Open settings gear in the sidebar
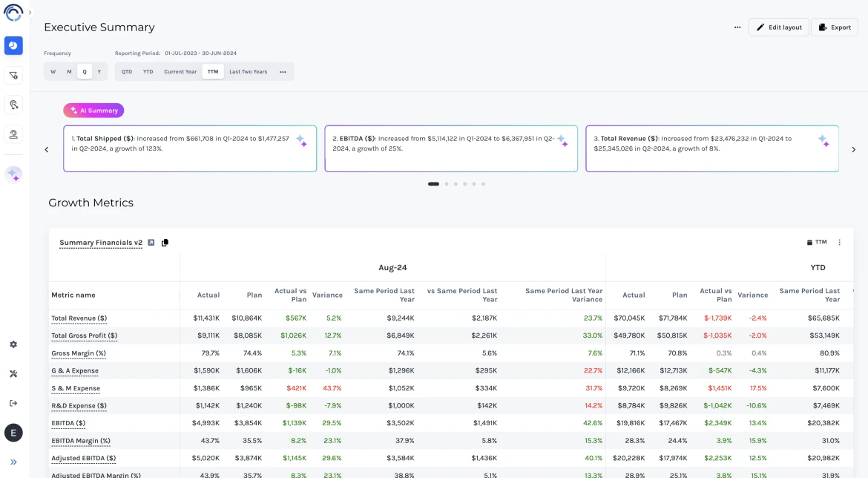The height and width of the screenshot is (478, 868). pos(13,344)
